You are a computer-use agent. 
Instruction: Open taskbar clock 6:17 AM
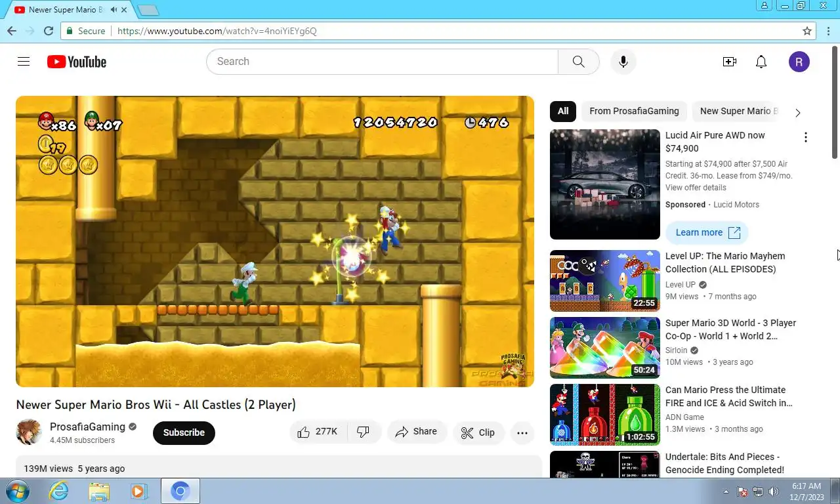[x=807, y=492]
